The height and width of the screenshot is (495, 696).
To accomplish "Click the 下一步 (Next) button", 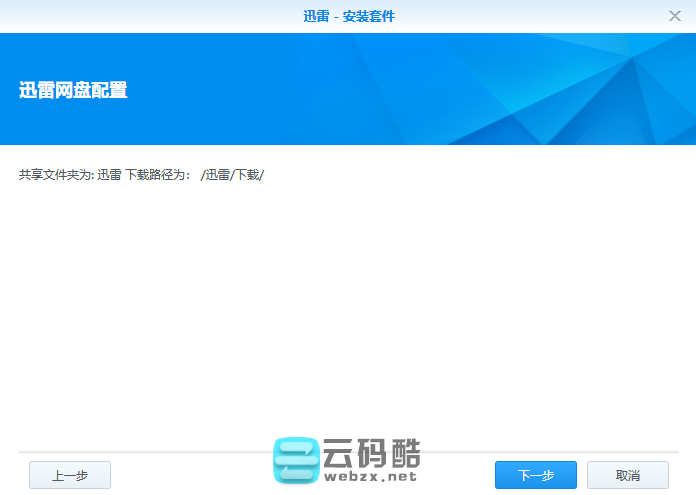I will point(536,475).
